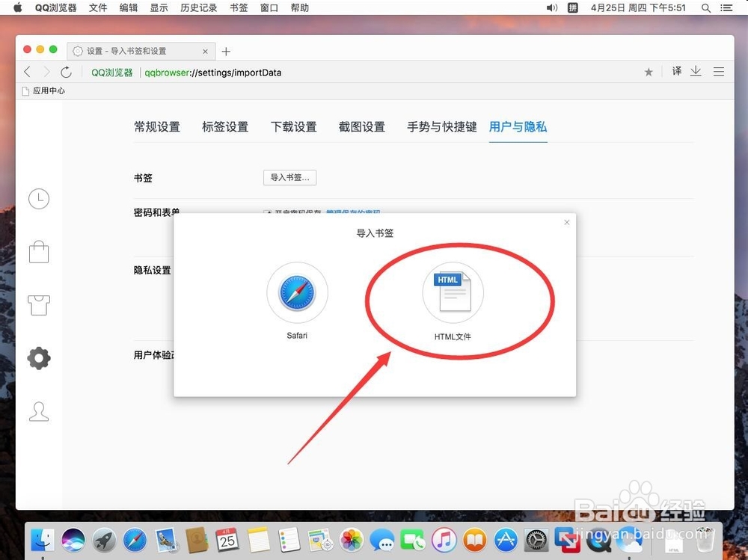Switch to the 常规设置 tab
This screenshot has width=748, height=560.
157,127
